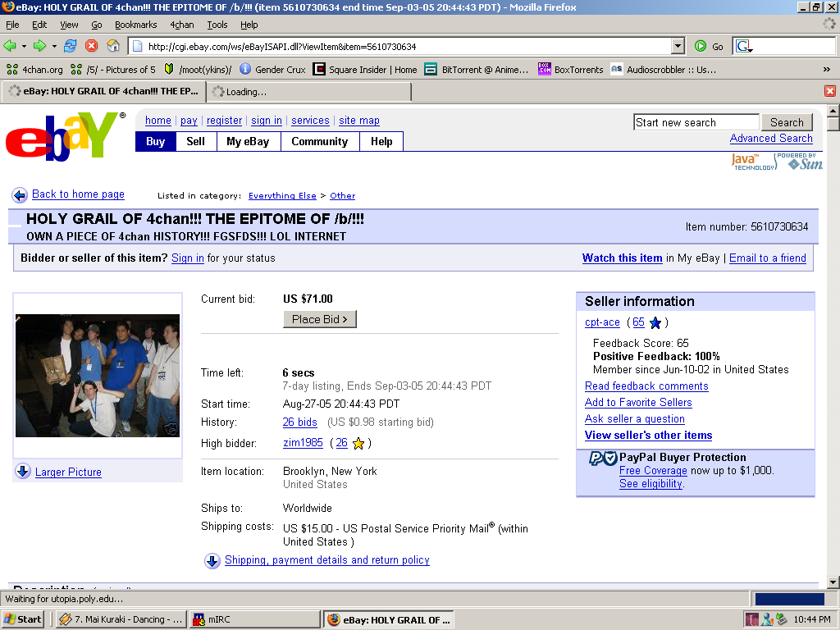Open seller cpt-ace profile link
The height and width of the screenshot is (630, 840).
602,322
